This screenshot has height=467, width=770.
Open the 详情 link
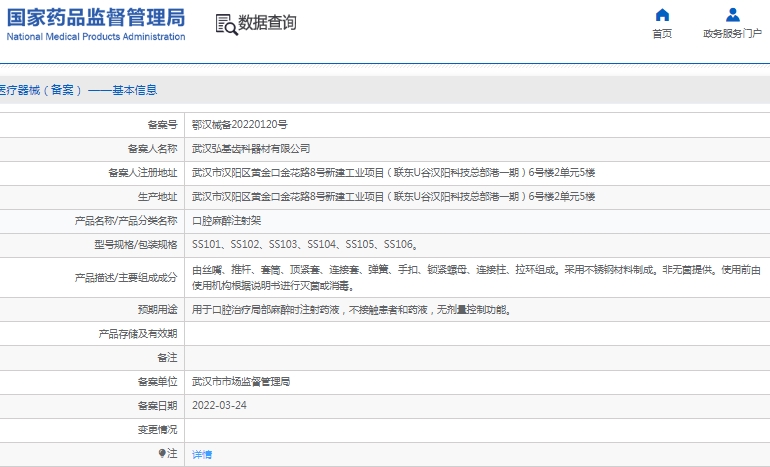click(202, 454)
